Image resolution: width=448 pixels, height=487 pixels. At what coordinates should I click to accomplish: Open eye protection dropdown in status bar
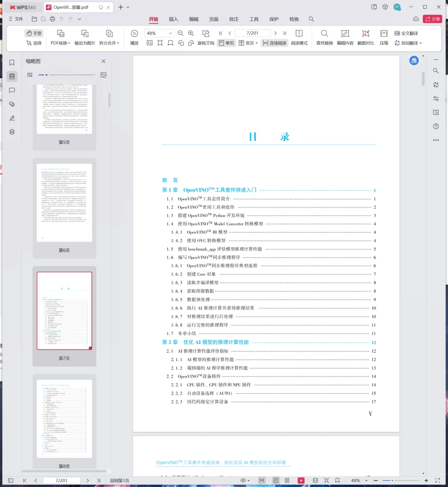(x=245, y=480)
